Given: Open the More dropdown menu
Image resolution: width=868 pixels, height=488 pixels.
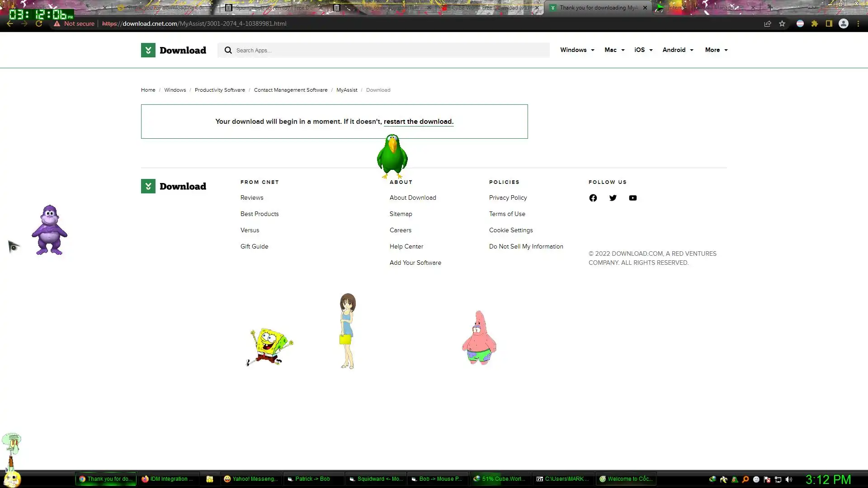Looking at the screenshot, I should pos(716,50).
